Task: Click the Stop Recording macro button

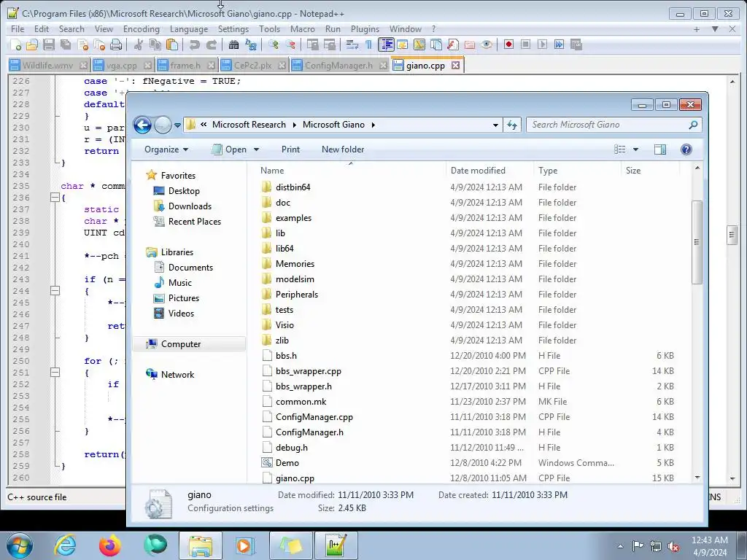Action: [525, 44]
